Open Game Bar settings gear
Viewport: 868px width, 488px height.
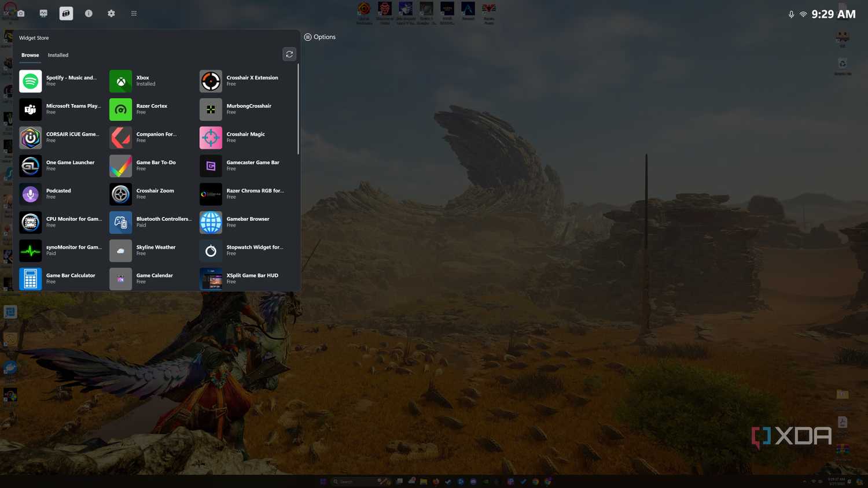coord(111,13)
